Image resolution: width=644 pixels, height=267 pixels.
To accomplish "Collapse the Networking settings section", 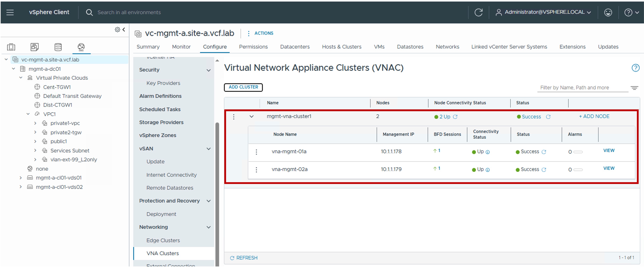I will click(208, 227).
